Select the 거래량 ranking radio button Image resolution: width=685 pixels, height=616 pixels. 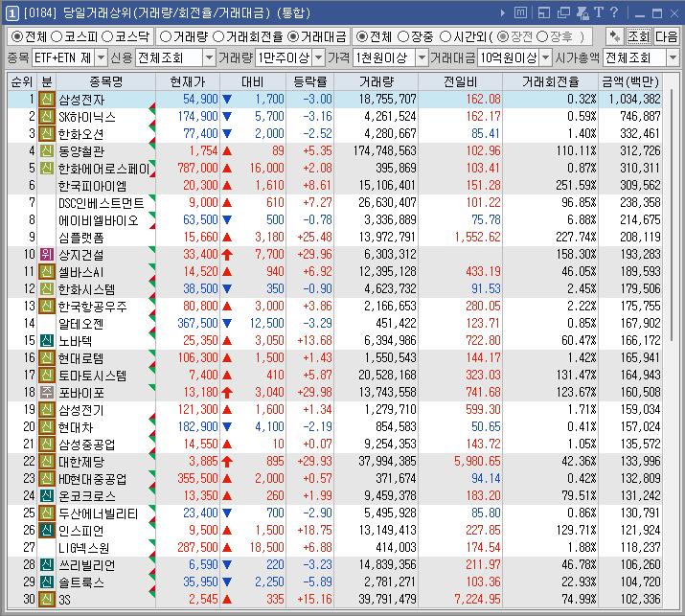coord(165,36)
